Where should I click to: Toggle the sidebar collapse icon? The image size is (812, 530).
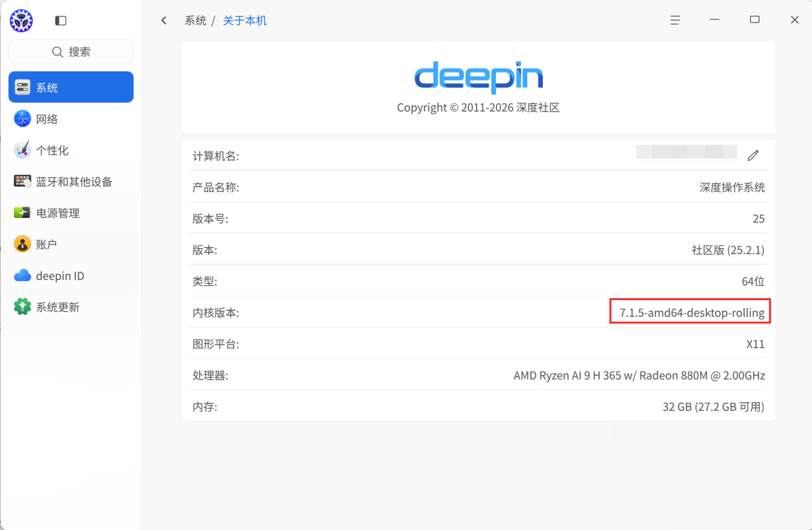61,21
